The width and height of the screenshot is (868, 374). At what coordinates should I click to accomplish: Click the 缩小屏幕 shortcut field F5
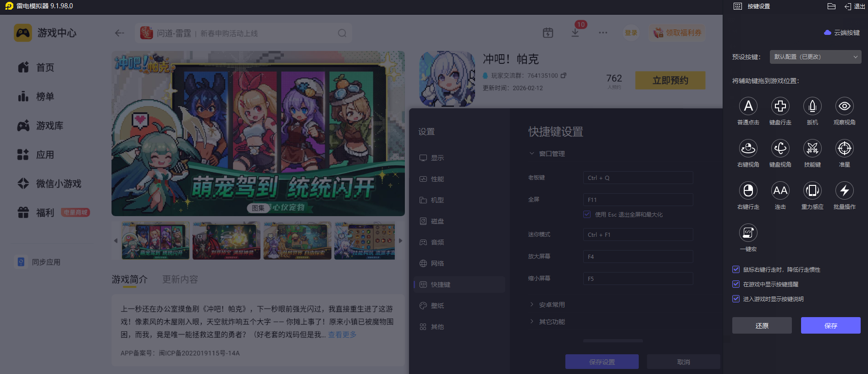[x=638, y=279]
